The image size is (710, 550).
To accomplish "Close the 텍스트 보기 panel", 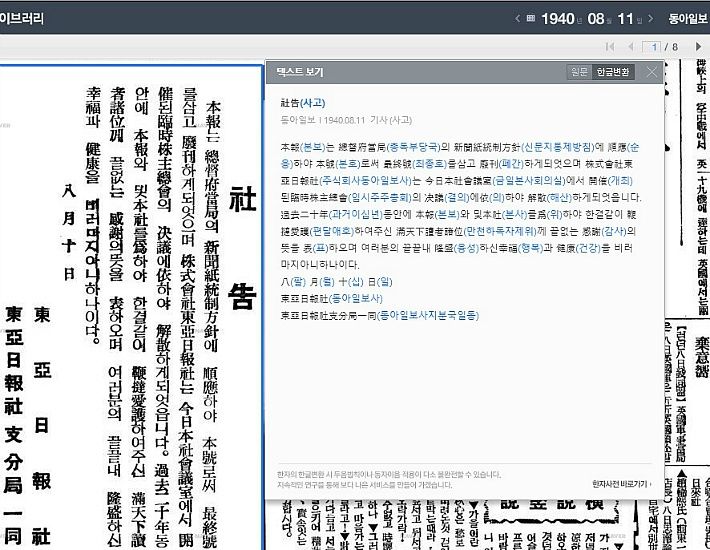I will [651, 72].
